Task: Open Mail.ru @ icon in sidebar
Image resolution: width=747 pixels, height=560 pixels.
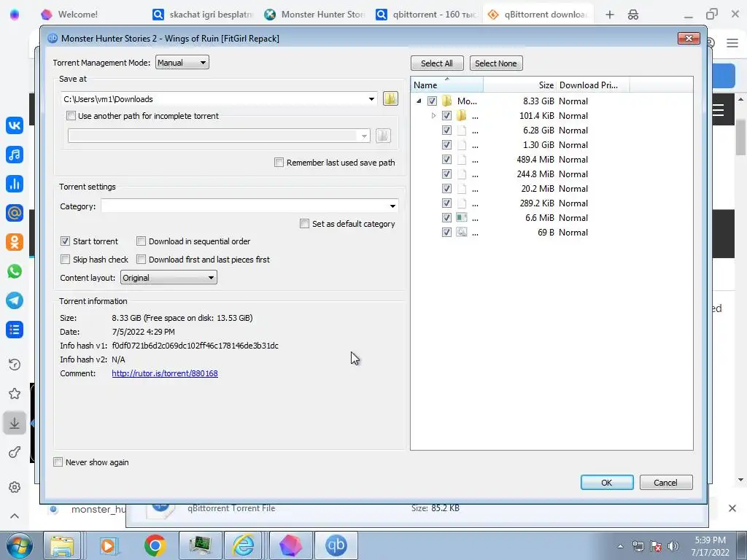Action: tap(15, 213)
